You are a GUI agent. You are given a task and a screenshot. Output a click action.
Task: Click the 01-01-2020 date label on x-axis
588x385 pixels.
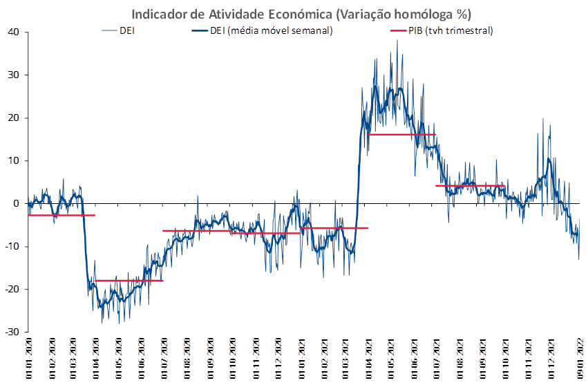click(x=28, y=359)
